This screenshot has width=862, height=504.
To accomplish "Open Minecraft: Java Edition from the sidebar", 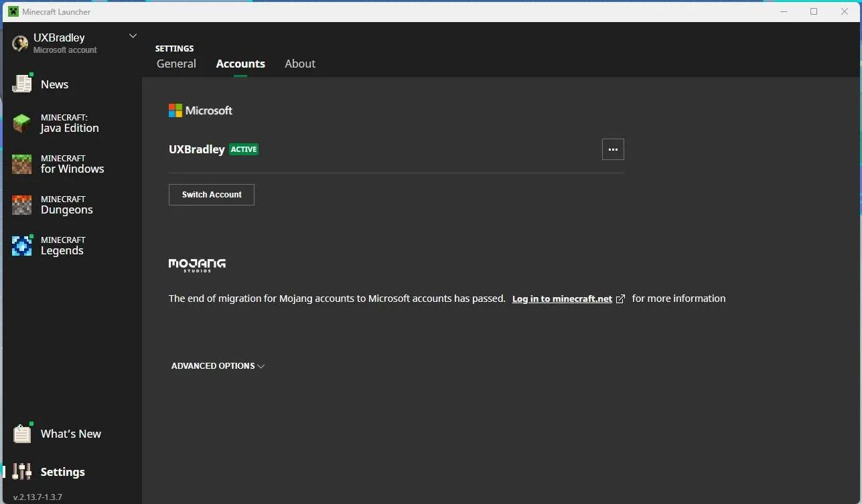I will click(x=70, y=123).
